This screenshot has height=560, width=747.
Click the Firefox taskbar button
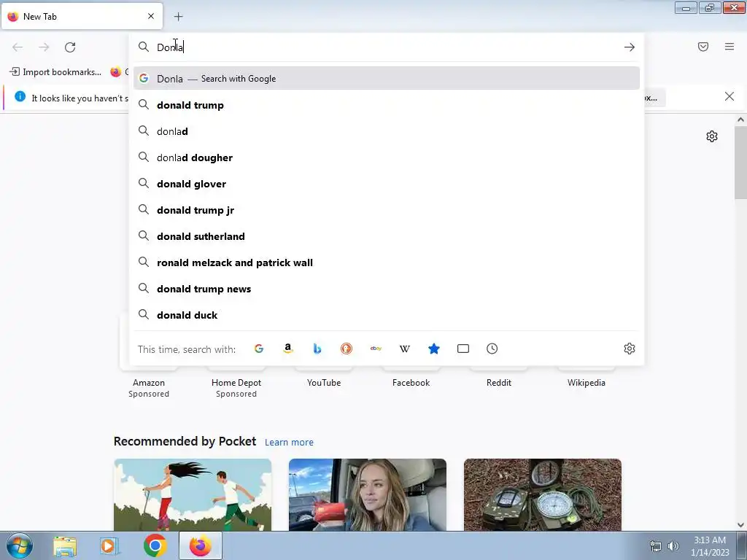click(x=201, y=545)
